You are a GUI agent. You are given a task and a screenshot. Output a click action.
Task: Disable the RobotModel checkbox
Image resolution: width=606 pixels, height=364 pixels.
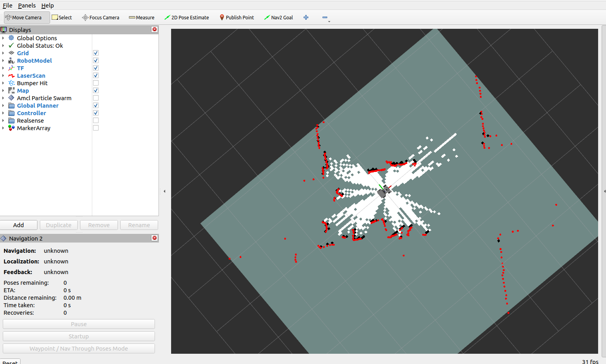click(x=96, y=60)
